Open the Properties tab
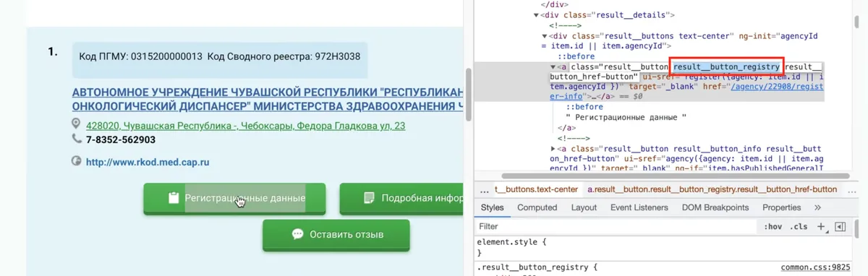The width and height of the screenshot is (868, 276). [x=781, y=207]
